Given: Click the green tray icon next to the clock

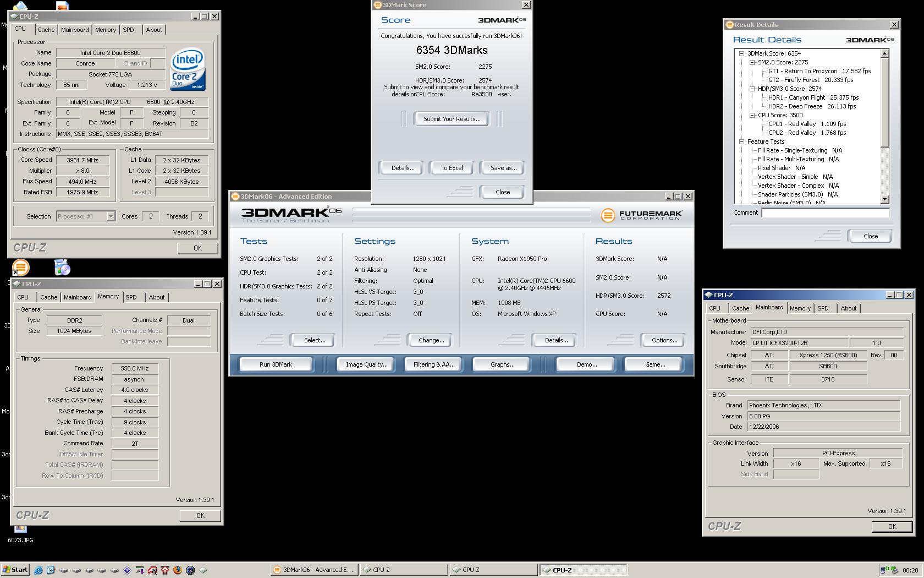Looking at the screenshot, I should 894,570.
